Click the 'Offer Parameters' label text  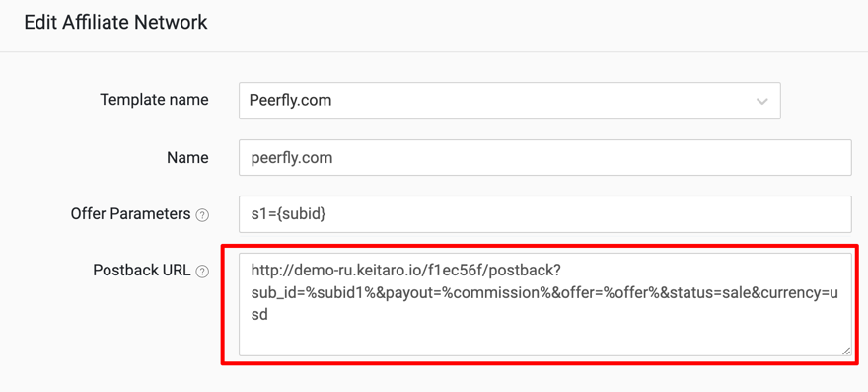[130, 214]
